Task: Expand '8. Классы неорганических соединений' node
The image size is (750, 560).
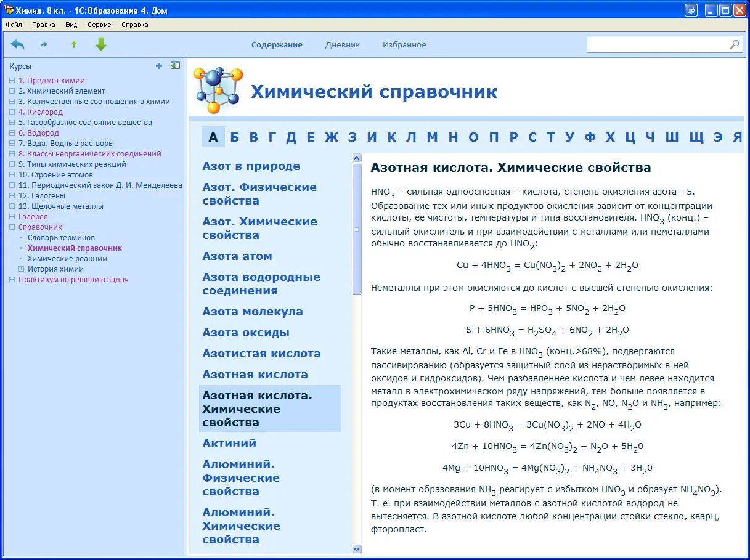Action: (x=12, y=154)
